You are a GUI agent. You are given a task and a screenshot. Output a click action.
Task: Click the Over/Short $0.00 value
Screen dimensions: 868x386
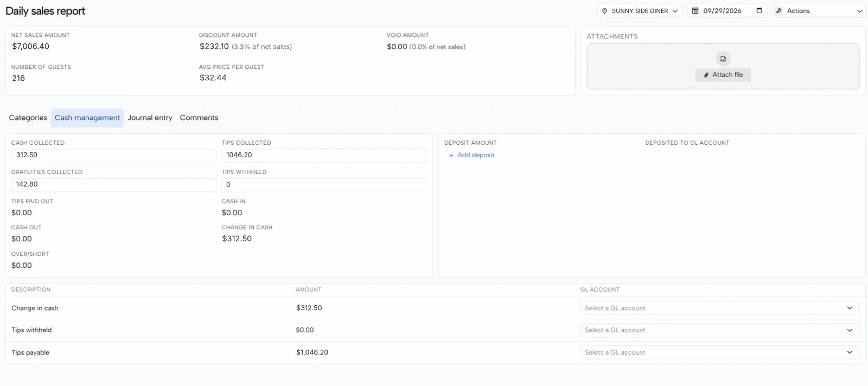(22, 265)
